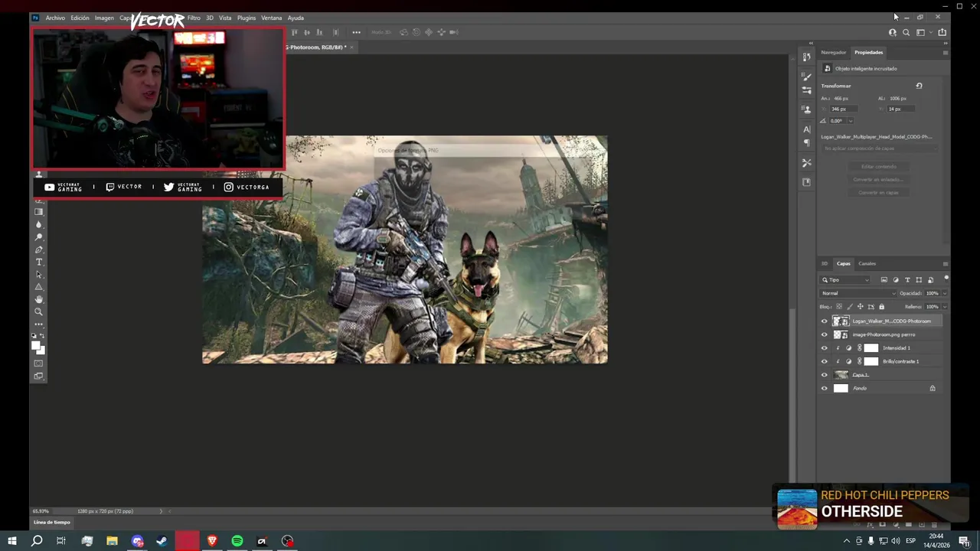980x551 pixels.
Task: Open the Capas panel flyout menu
Action: [x=945, y=264]
